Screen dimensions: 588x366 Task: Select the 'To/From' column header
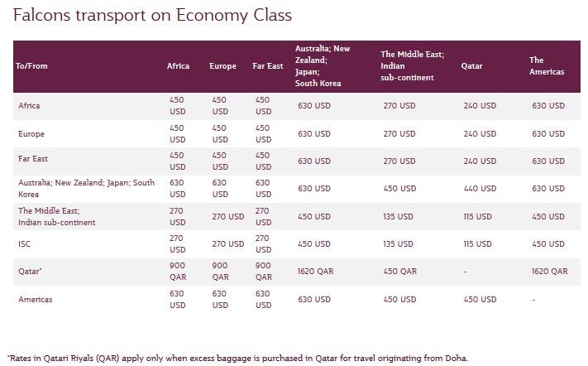pos(32,66)
